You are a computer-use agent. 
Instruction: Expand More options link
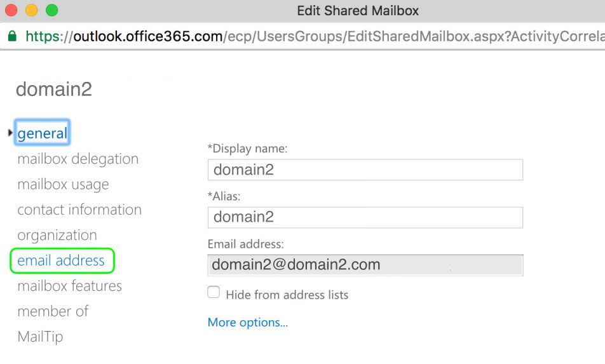(248, 322)
